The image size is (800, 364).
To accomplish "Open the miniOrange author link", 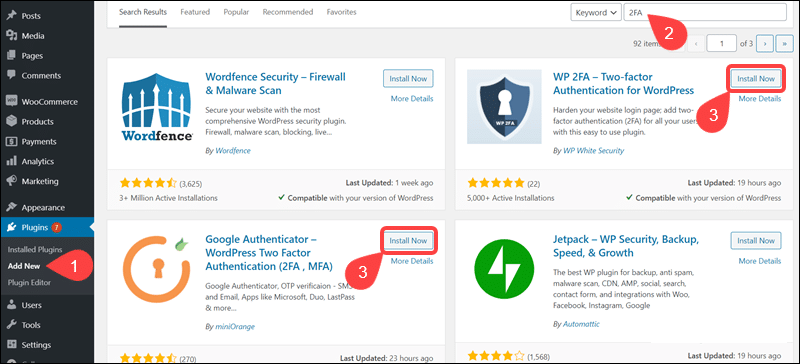I will [235, 326].
